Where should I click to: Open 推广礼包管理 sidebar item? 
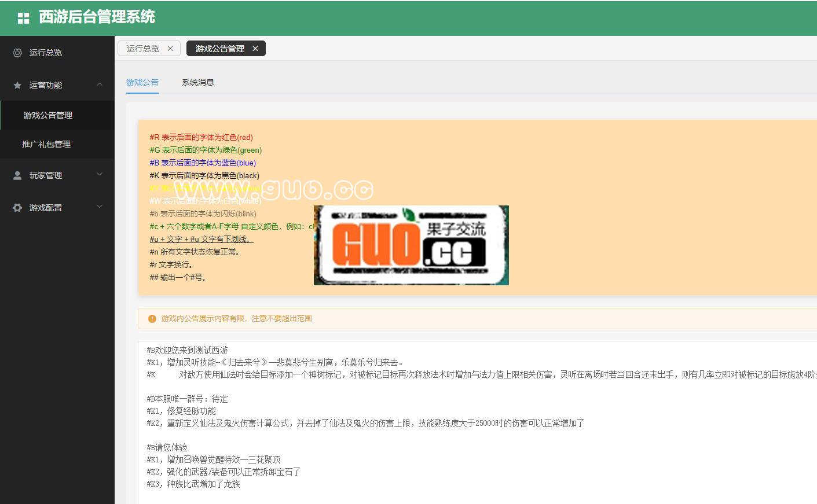(57, 144)
